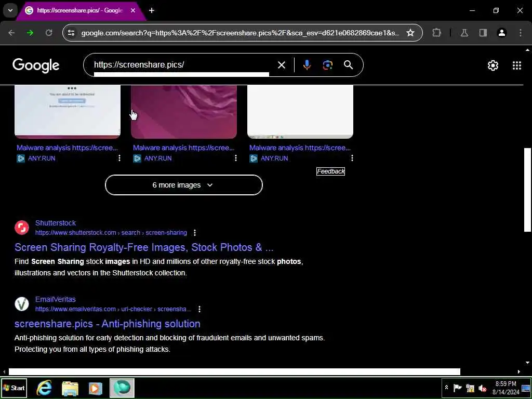532x399 pixels.
Task: Submit search with magnifier icon
Action: coord(349,65)
